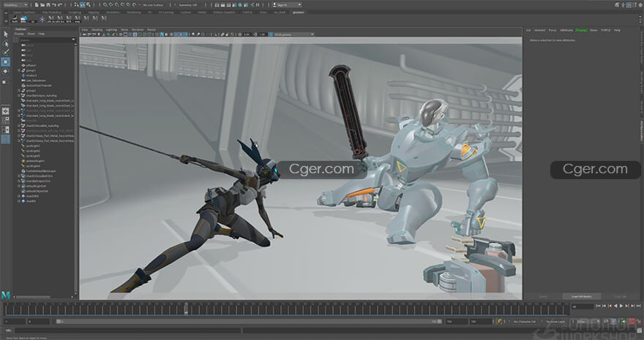
Task: Open the No Character Set dropdown
Action: click(x=525, y=322)
